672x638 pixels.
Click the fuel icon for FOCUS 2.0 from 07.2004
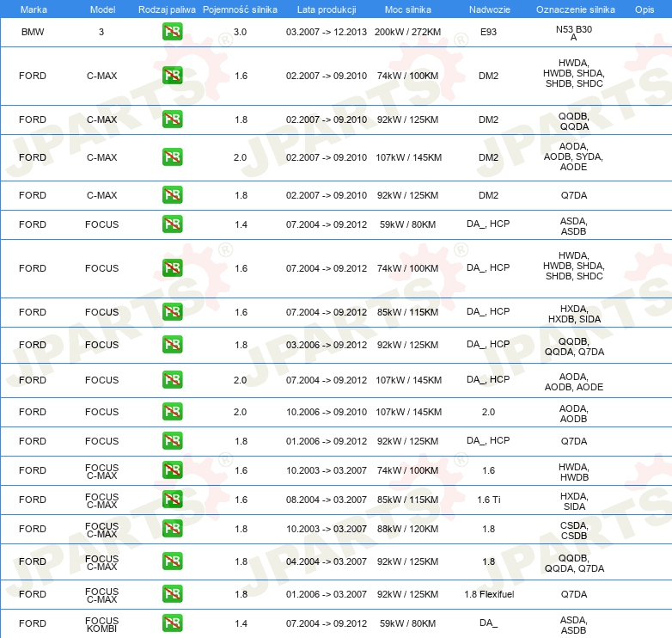click(172, 379)
